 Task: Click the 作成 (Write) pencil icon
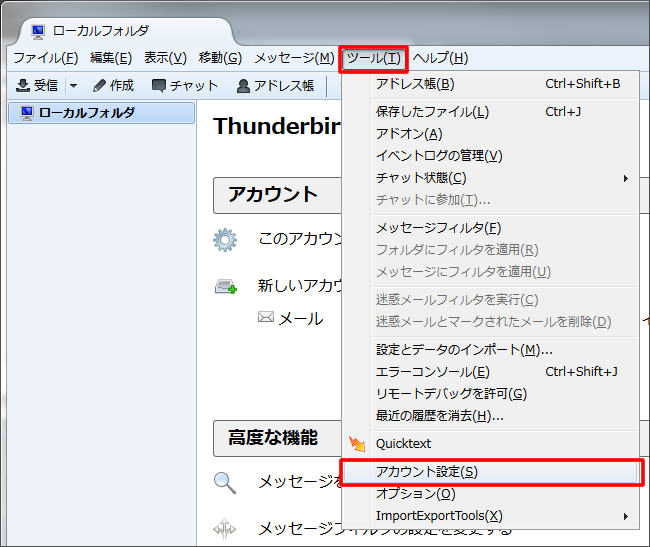[x=100, y=86]
